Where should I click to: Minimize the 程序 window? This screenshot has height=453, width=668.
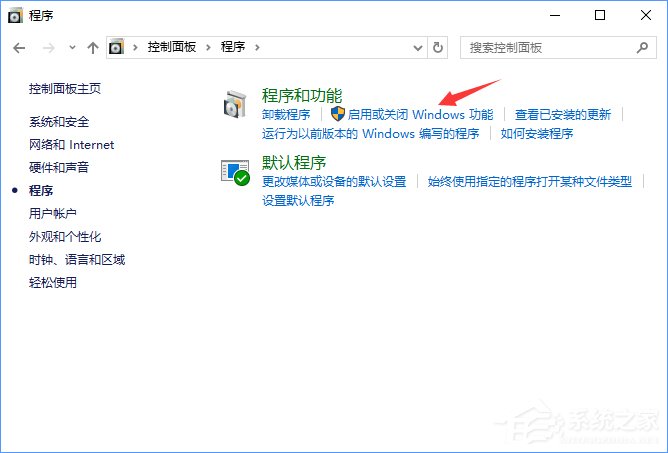pos(555,15)
